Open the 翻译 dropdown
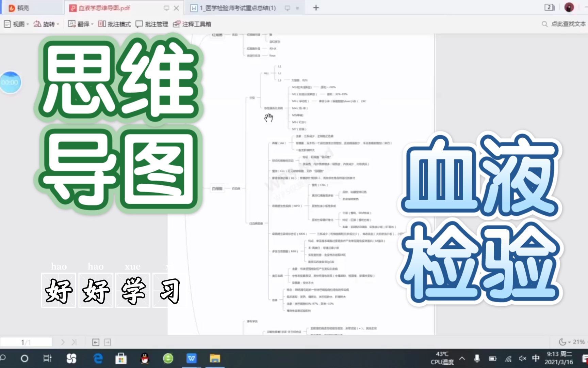Viewport: 588px width, 368px height. 81,24
